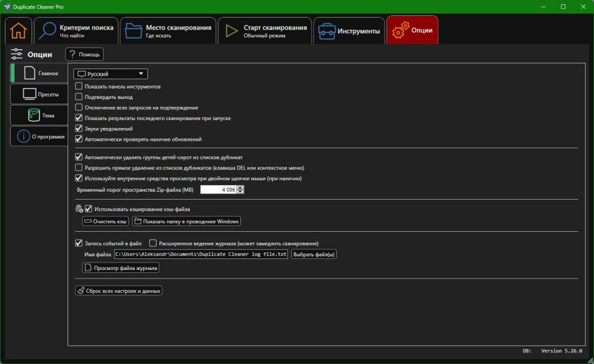The image size is (594, 364).
Task: Expand the Русский language dropdown
Action: [110, 74]
